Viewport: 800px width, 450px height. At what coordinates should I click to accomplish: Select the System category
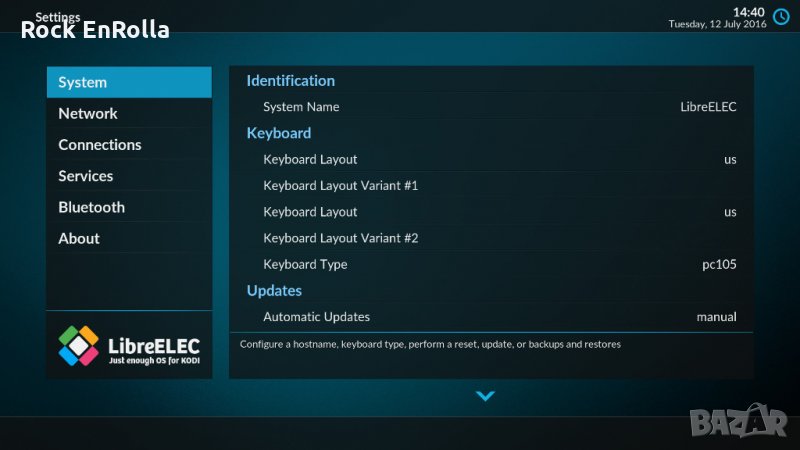pyautogui.click(x=129, y=82)
